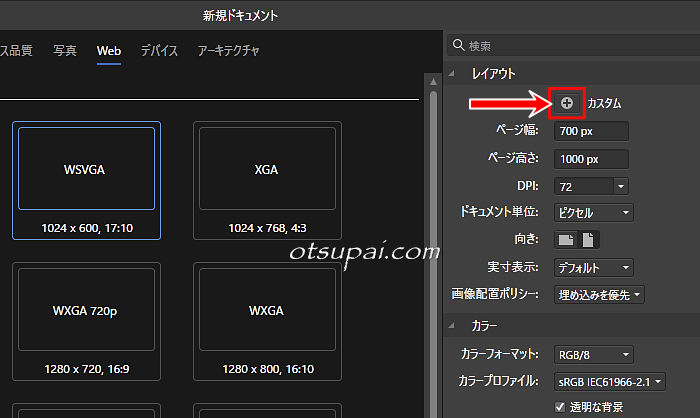Switch to the デバイス tab

[159, 50]
